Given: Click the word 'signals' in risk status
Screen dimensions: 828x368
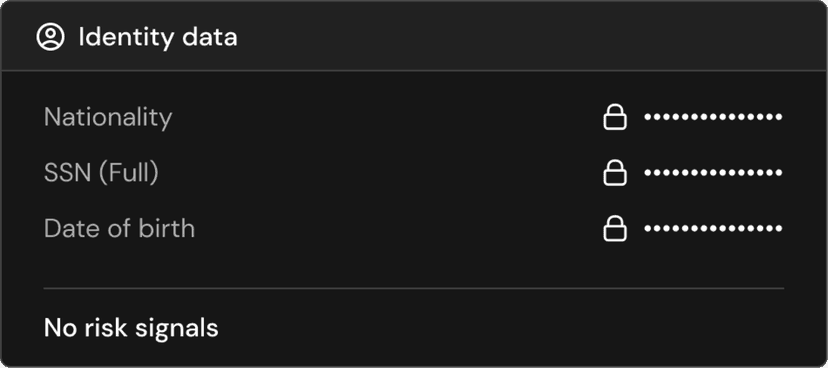Looking at the screenshot, I should pyautogui.click(x=176, y=329).
